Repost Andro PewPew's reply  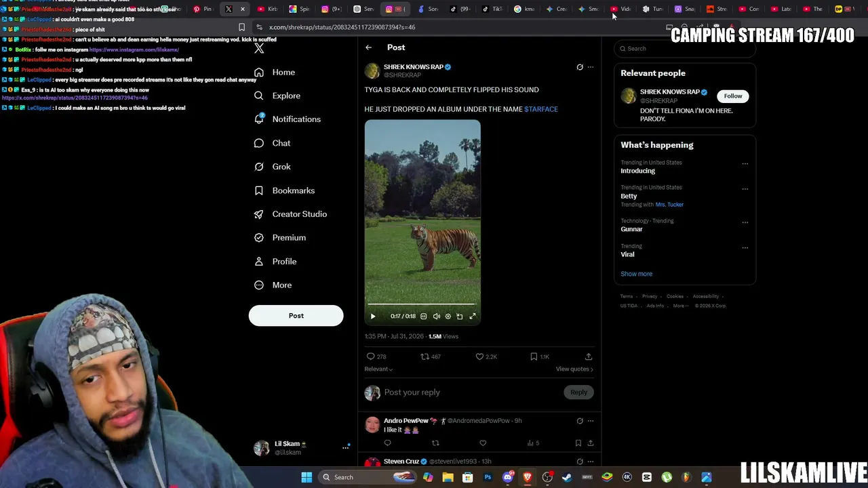point(435,443)
